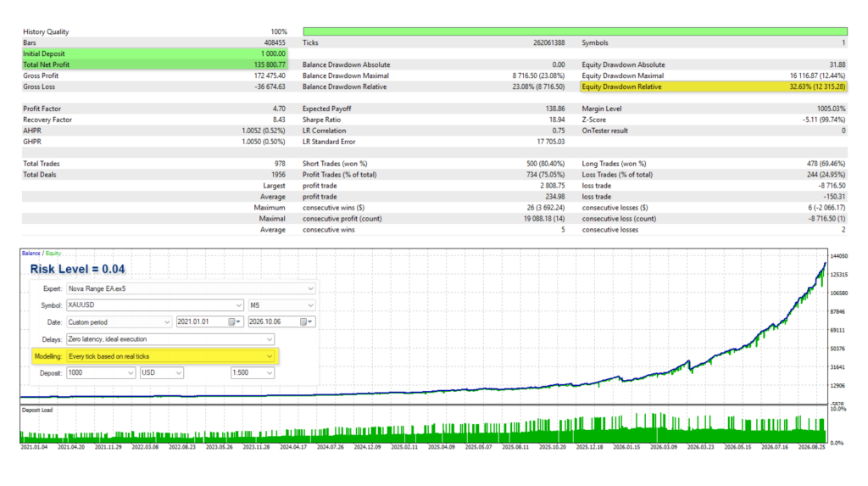Open the M5 timeframe dropdown
This screenshot has width=868, height=486.
coord(310,305)
